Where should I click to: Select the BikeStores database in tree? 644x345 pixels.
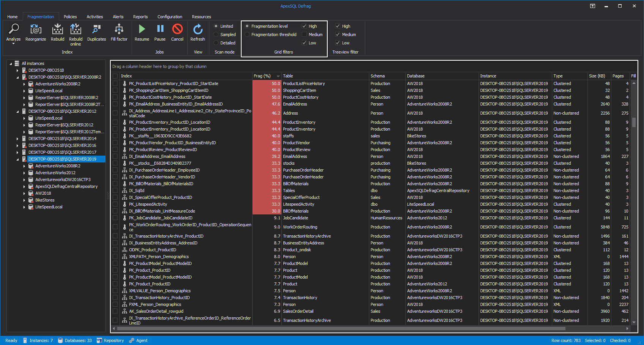(x=45, y=200)
